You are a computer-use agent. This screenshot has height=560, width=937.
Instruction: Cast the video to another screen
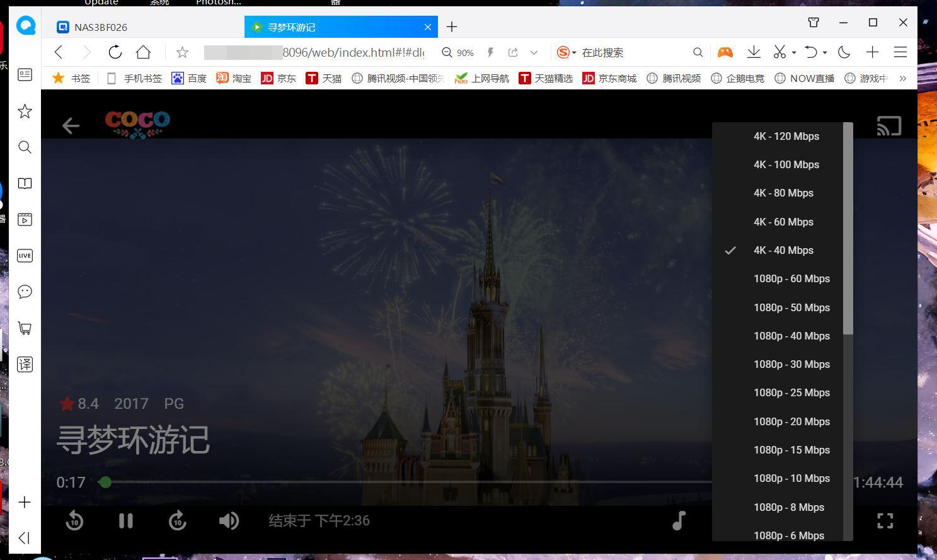tap(889, 125)
